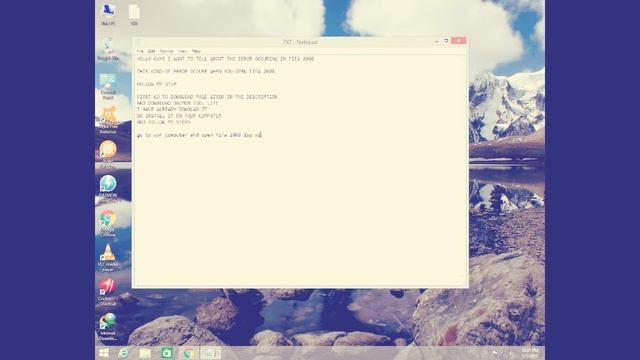The width and height of the screenshot is (640, 360).
Task: Open the This PC desktop icon
Action: (108, 15)
